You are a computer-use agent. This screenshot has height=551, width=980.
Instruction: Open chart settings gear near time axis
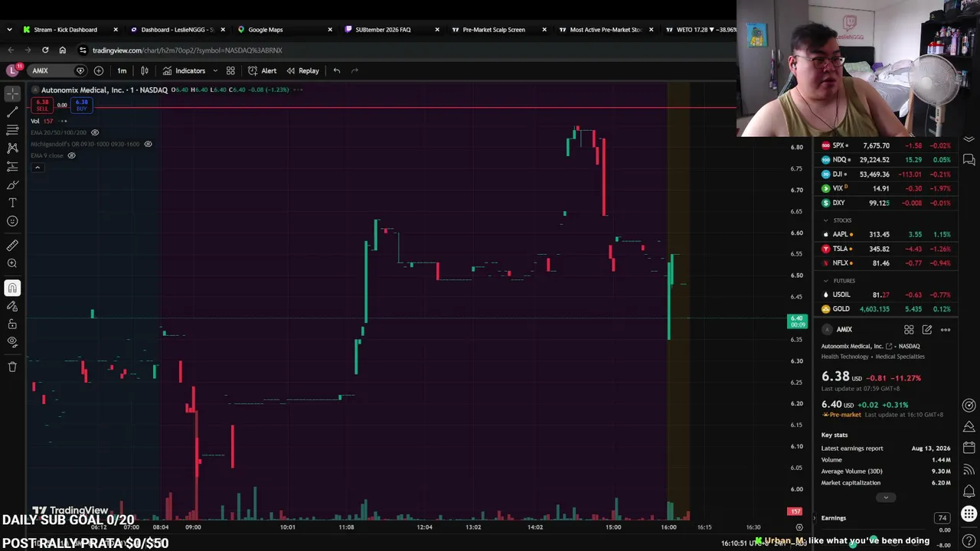(x=799, y=527)
